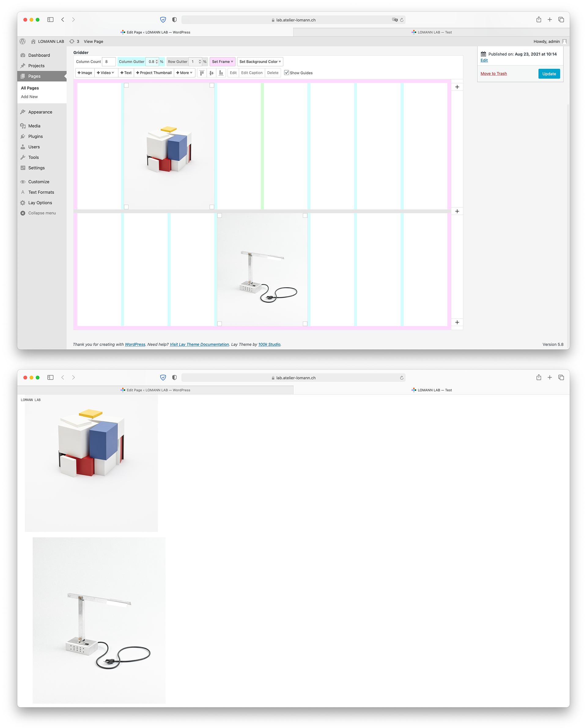The width and height of the screenshot is (587, 728).
Task: Align selected element to bottom
Action: point(221,73)
